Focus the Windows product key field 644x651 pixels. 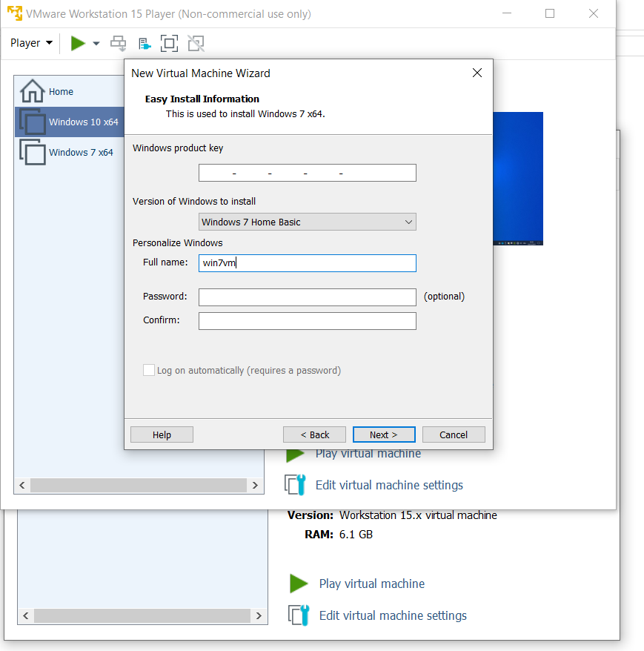[308, 173]
